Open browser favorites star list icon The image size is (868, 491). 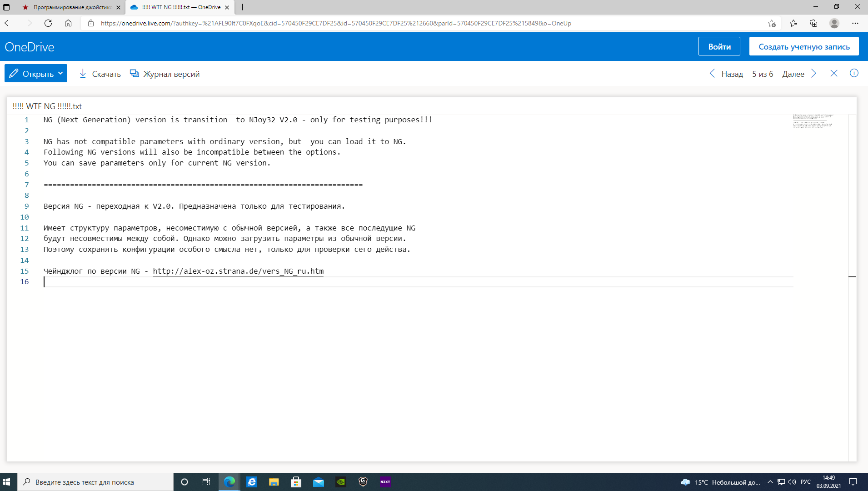pos(793,23)
